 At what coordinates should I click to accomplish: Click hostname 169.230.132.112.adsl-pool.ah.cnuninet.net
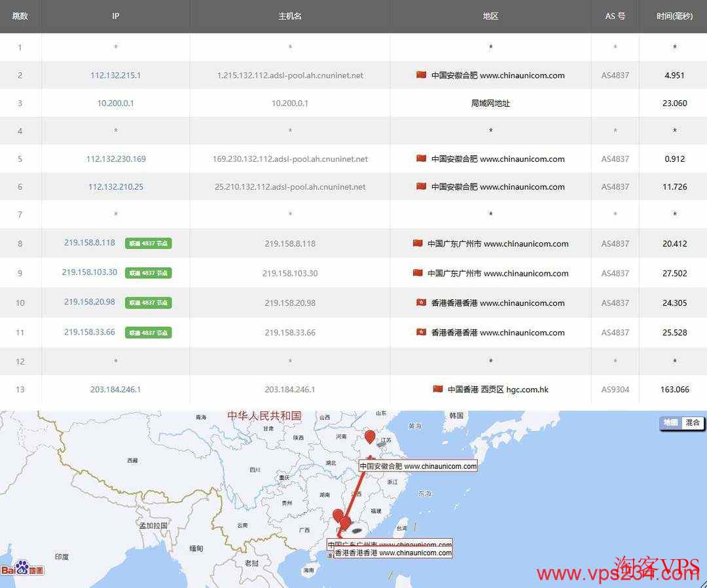(x=290, y=158)
